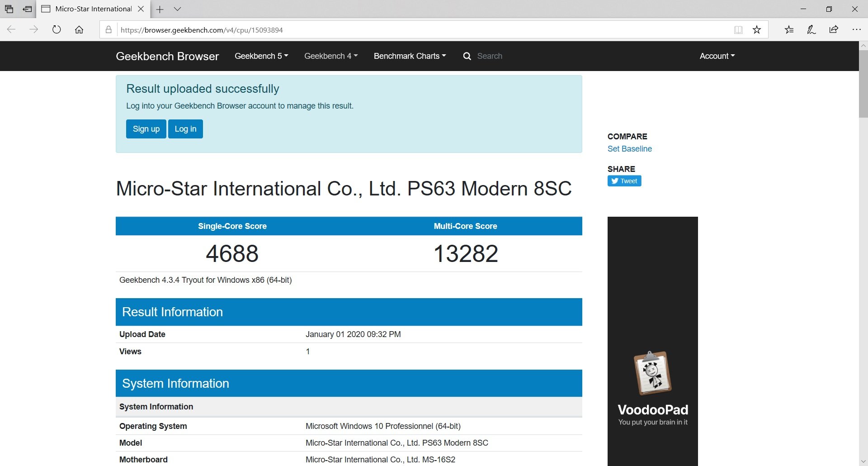The width and height of the screenshot is (868, 466).
Task: Refresh the page
Action: [x=57, y=29]
